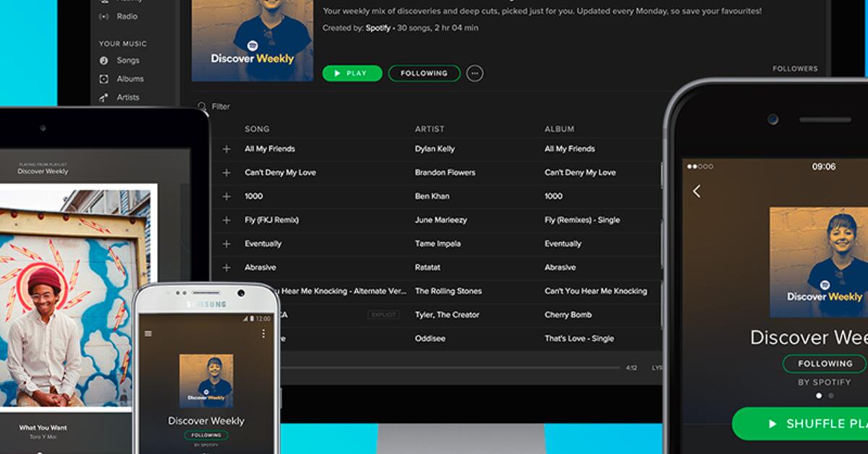Expand the lyrics panel near the 4:12 timestamp
Screen dimensions: 868x454
click(x=655, y=367)
